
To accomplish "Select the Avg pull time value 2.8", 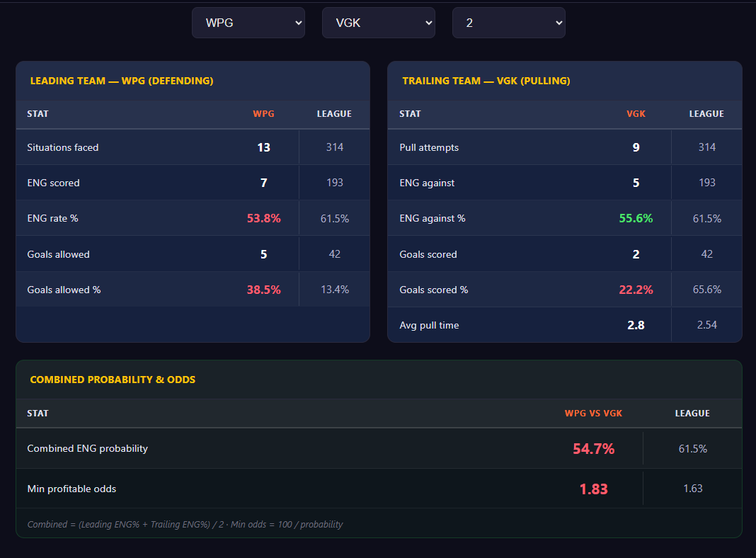I will point(636,325).
